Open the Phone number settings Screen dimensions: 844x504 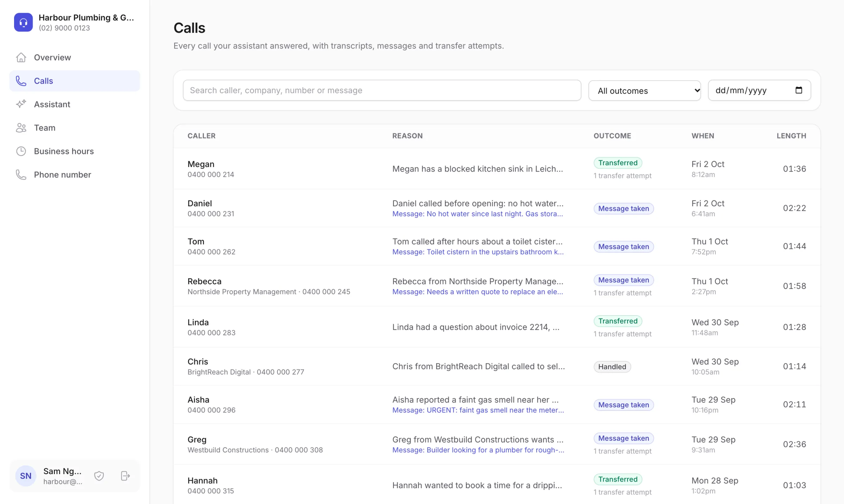click(75, 175)
